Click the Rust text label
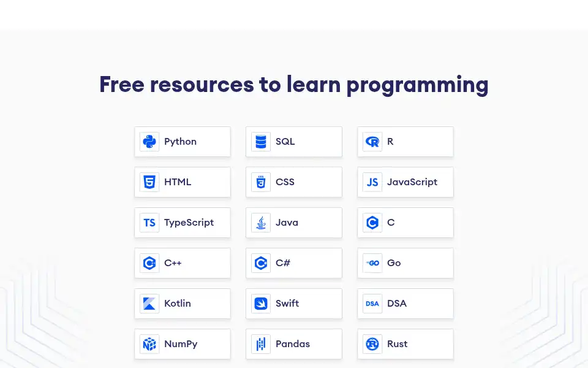The image size is (588, 368). 398,344
